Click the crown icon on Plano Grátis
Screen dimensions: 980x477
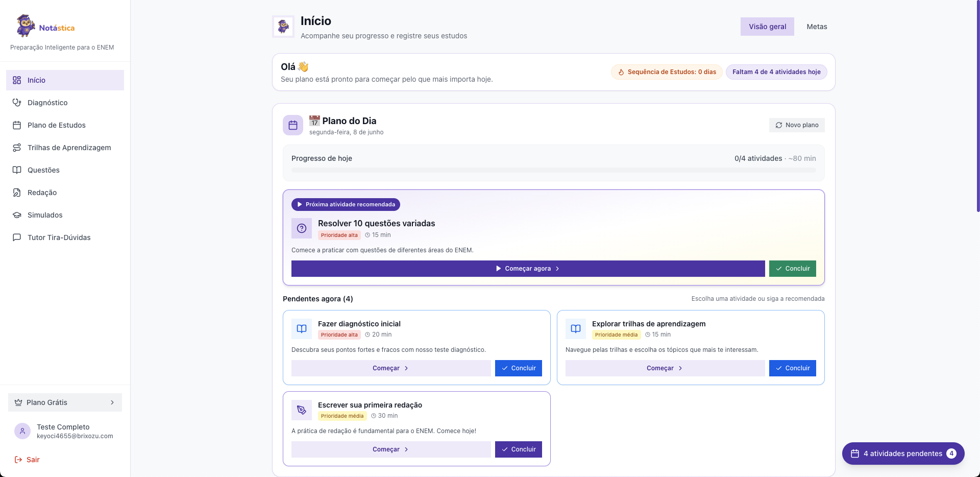(x=18, y=402)
